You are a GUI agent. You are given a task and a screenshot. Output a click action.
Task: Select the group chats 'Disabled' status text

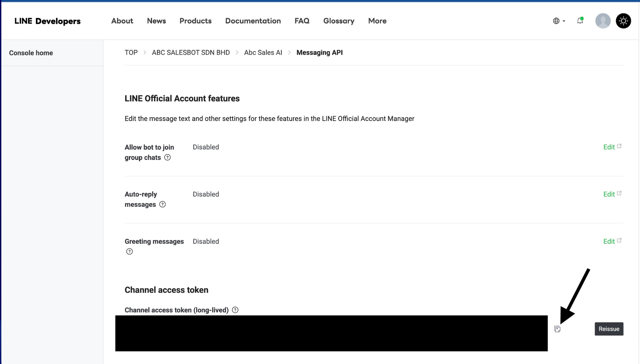(x=206, y=147)
